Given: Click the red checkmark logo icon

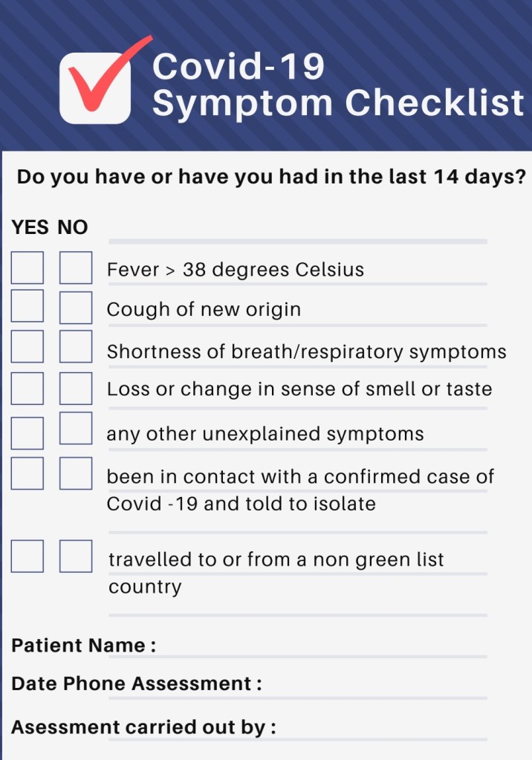Looking at the screenshot, I should 97,85.
